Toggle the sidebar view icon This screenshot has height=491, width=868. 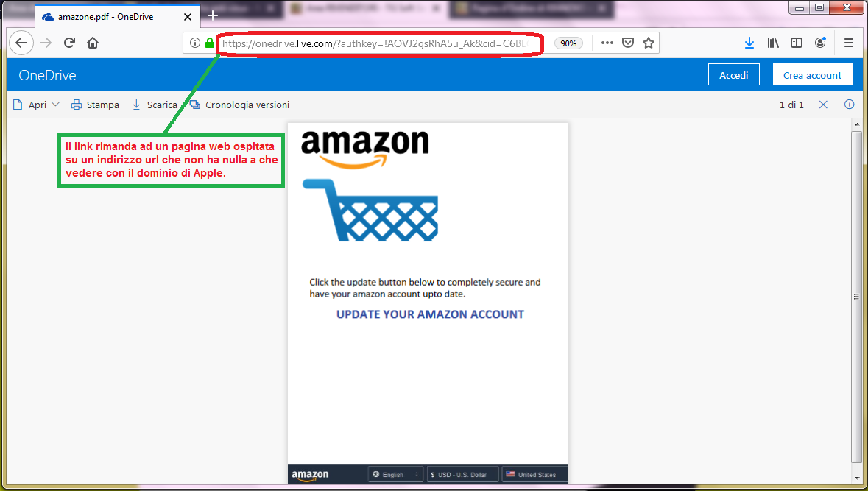797,43
